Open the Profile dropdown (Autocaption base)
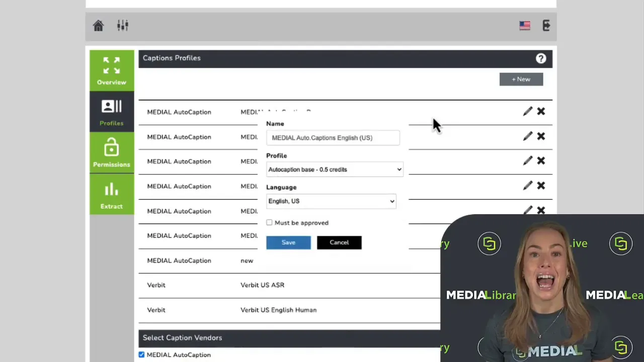 coord(335,169)
